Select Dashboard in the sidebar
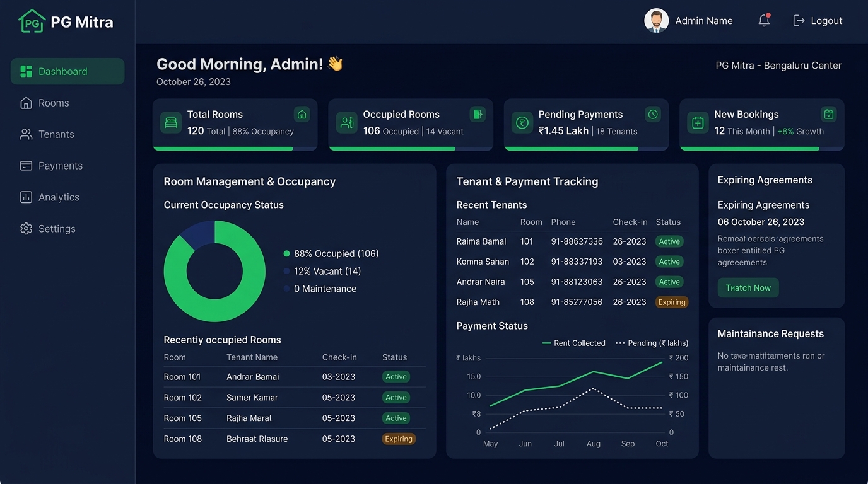 pos(67,71)
